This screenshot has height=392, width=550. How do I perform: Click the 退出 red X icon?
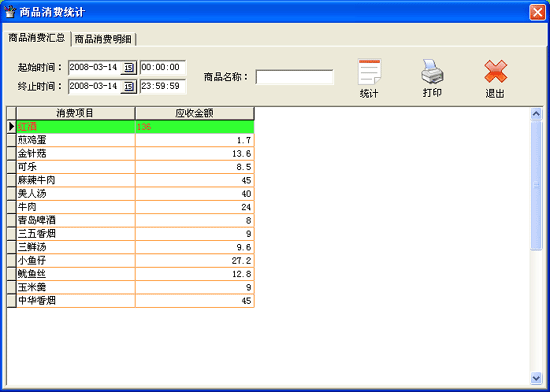pos(495,71)
